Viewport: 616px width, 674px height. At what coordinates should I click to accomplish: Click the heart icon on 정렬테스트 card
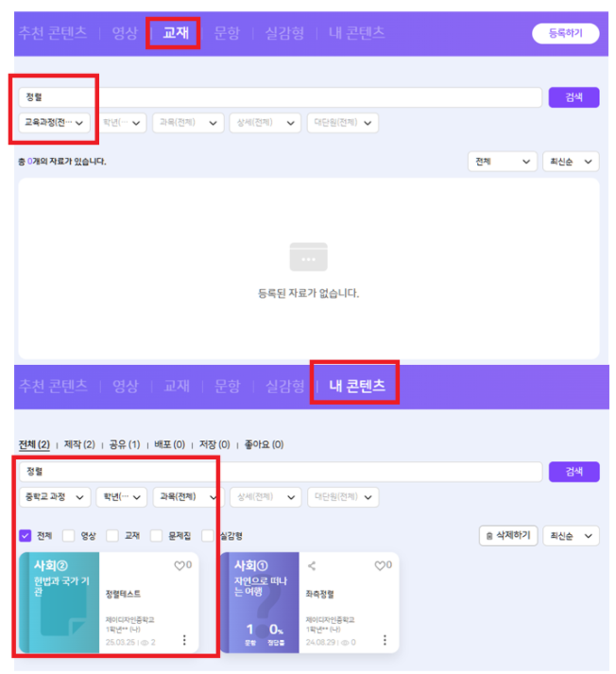coord(180,565)
